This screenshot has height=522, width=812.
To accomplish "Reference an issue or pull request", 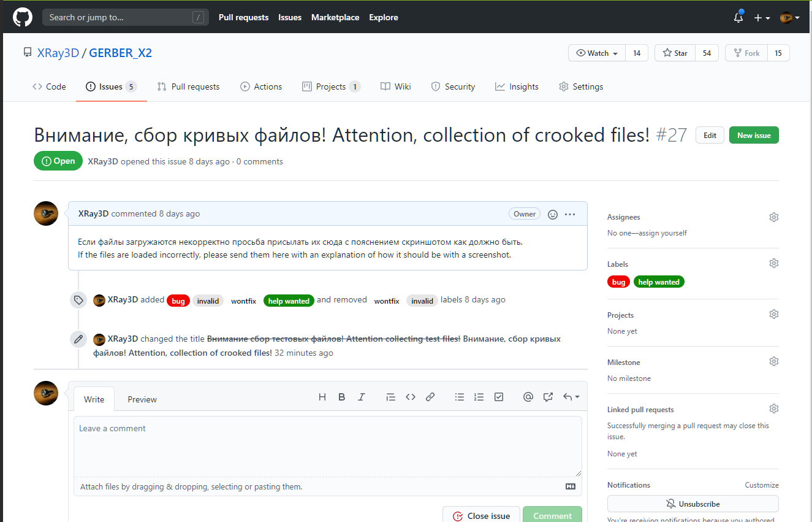I will coord(548,397).
